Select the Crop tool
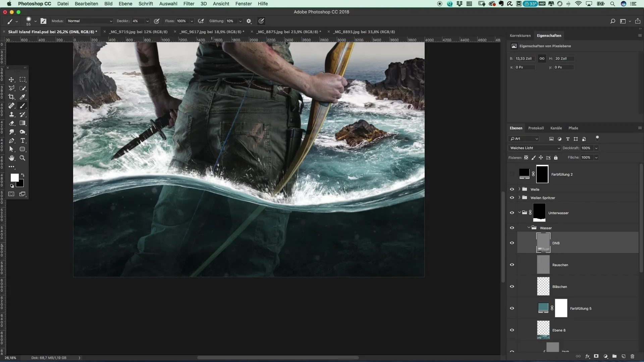This screenshot has height=362, width=644. 11,97
